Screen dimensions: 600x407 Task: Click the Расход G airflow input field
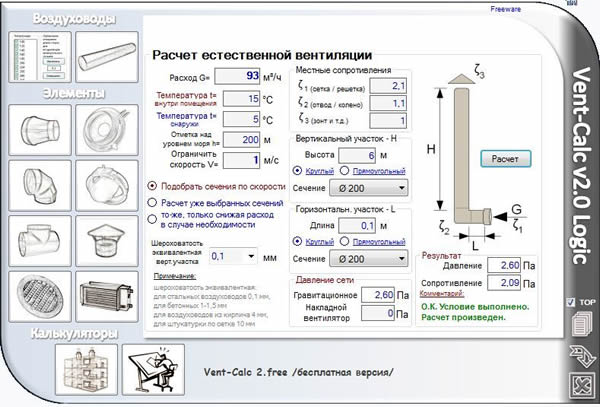[237, 76]
